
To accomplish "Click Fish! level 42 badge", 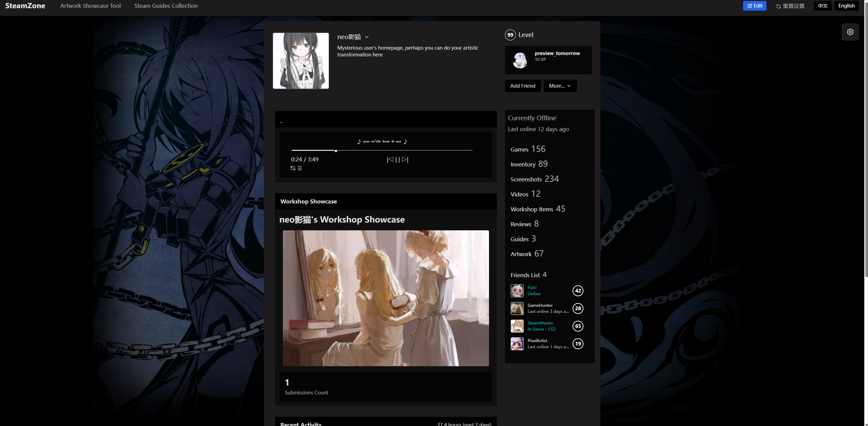I will [x=578, y=291].
